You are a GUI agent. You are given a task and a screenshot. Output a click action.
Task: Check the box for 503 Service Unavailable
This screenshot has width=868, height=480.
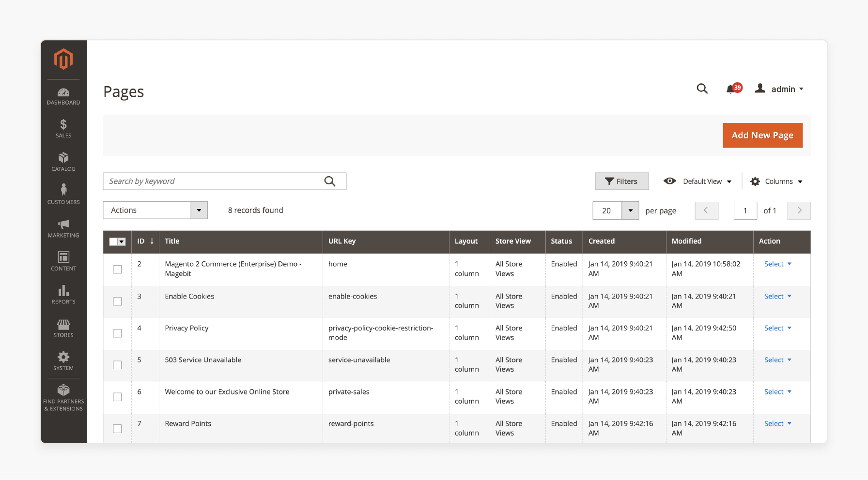pos(117,365)
